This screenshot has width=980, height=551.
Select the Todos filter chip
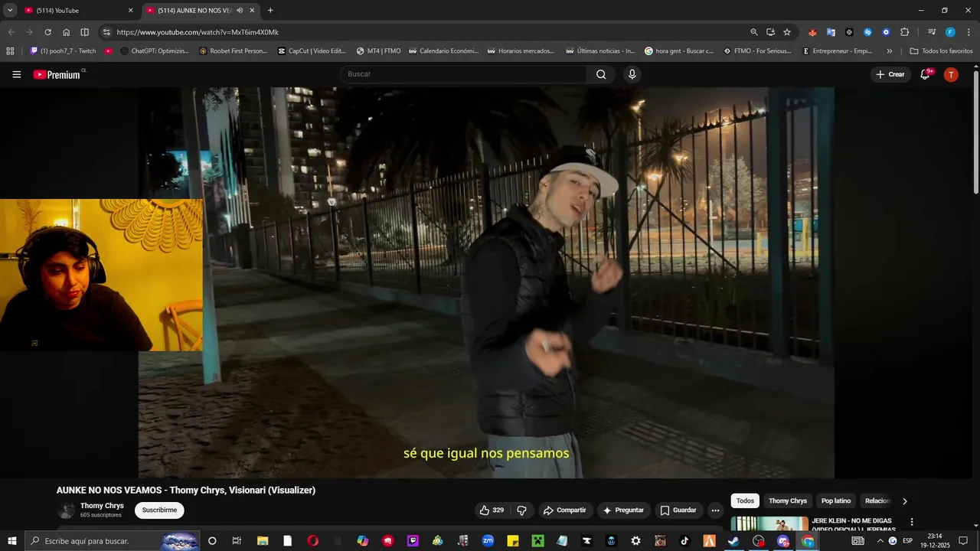(x=745, y=501)
